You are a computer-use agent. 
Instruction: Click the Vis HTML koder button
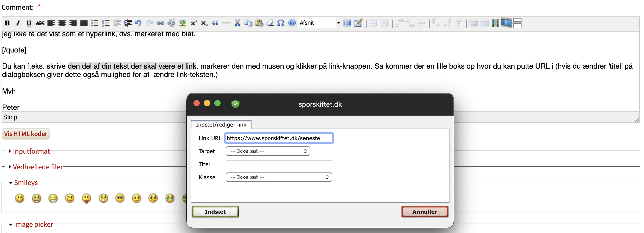(x=26, y=134)
